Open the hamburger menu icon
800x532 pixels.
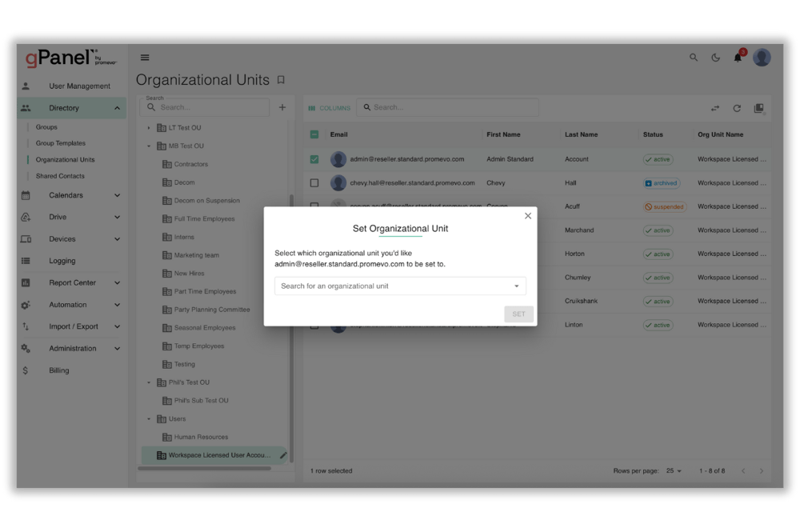145,58
